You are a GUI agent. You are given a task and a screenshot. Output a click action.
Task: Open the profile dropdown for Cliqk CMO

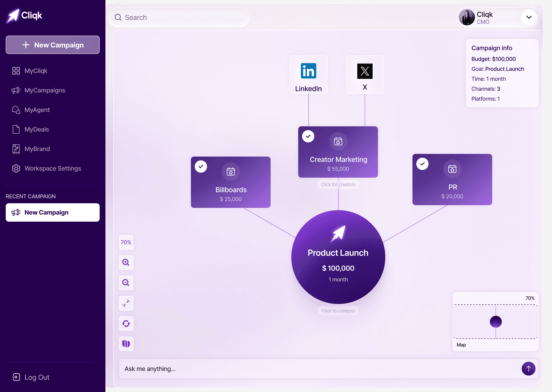[529, 17]
